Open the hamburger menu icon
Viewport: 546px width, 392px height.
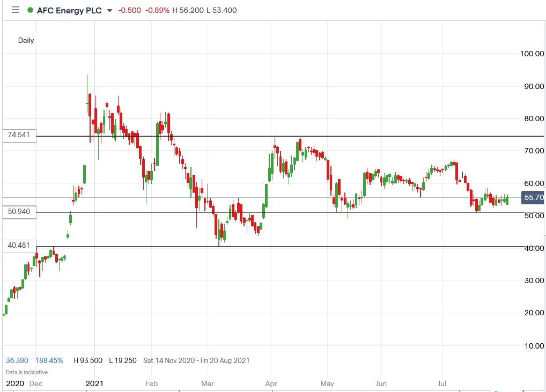click(16, 10)
